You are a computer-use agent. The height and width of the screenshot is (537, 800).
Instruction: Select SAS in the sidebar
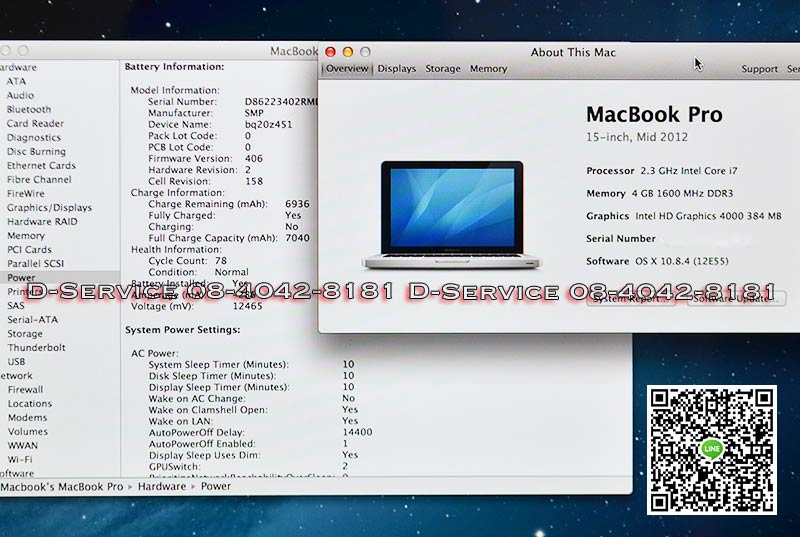(16, 305)
